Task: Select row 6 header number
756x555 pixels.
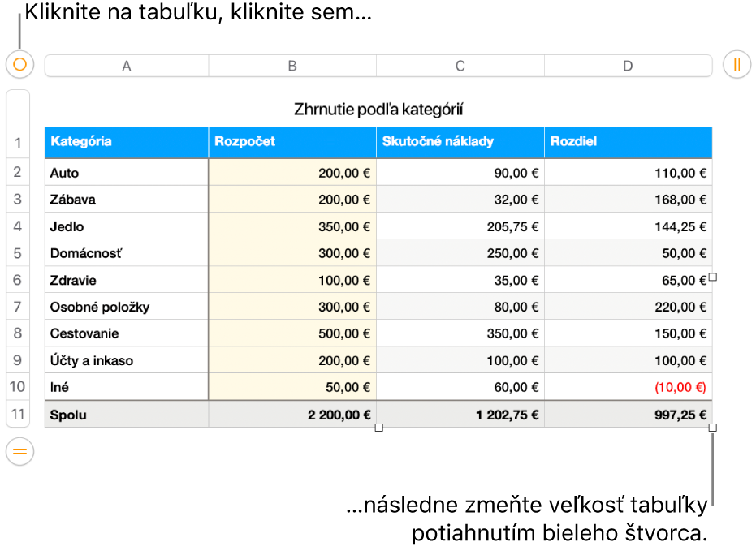Action: (x=18, y=280)
